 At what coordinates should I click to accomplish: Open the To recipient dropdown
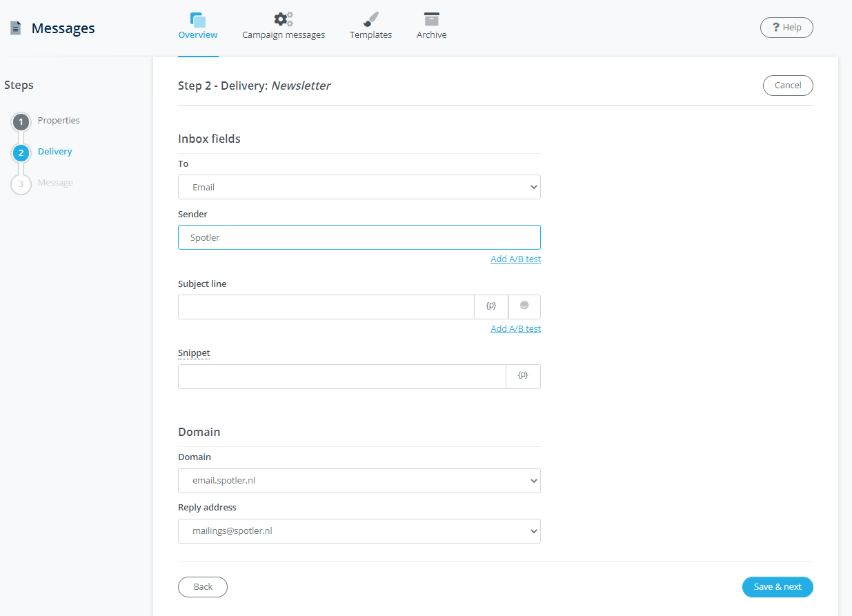point(359,187)
